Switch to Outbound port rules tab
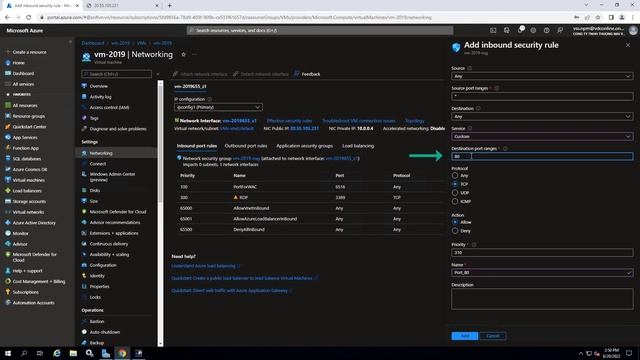Screen dimensions: 640x360 point(246,146)
